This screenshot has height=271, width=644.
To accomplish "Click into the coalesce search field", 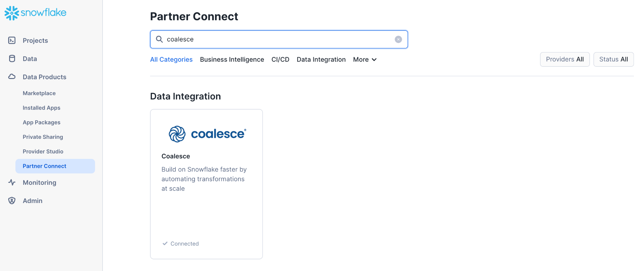I will 277,39.
